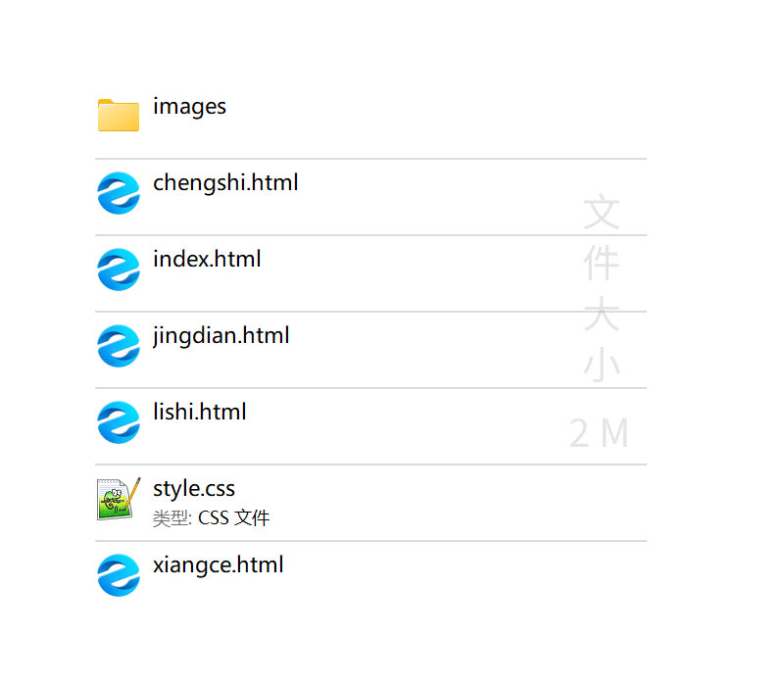Click the Edge icon beside jingdian.html
The height and width of the screenshot is (686, 784).
click(x=119, y=345)
